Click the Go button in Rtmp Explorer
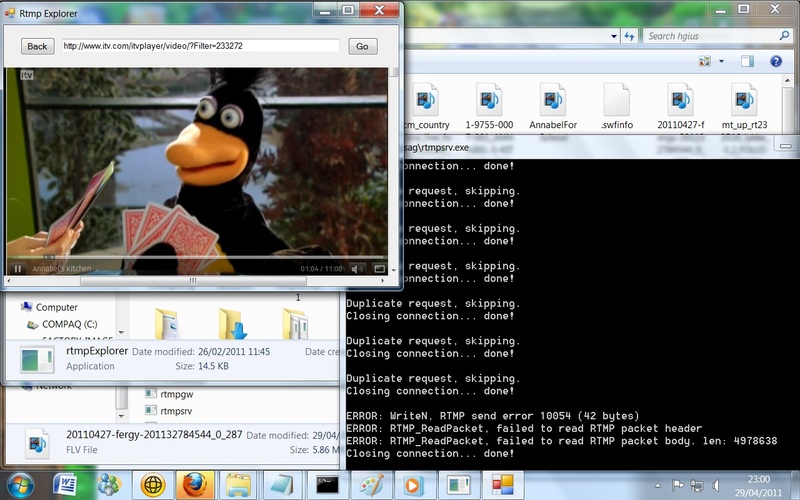 click(x=363, y=46)
